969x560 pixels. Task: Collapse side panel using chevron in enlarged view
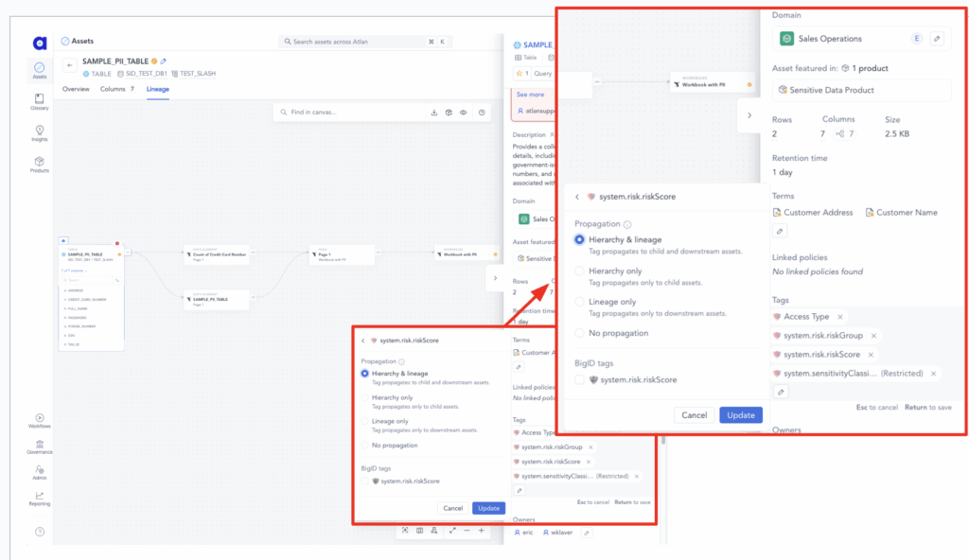pos(749,115)
